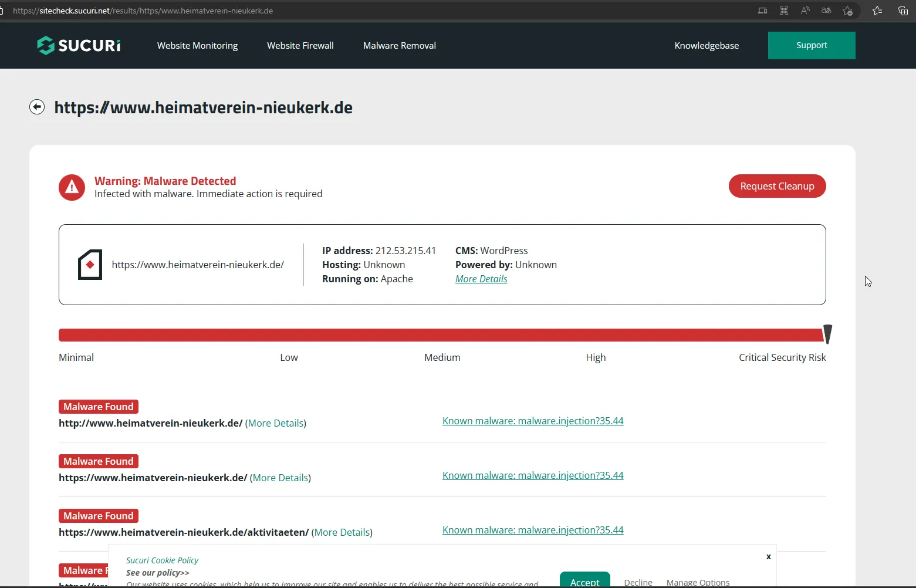This screenshot has width=916, height=588.
Task: Open More Details for https://www.heimatverein-nieukerk.de/ malware row
Action: click(280, 478)
